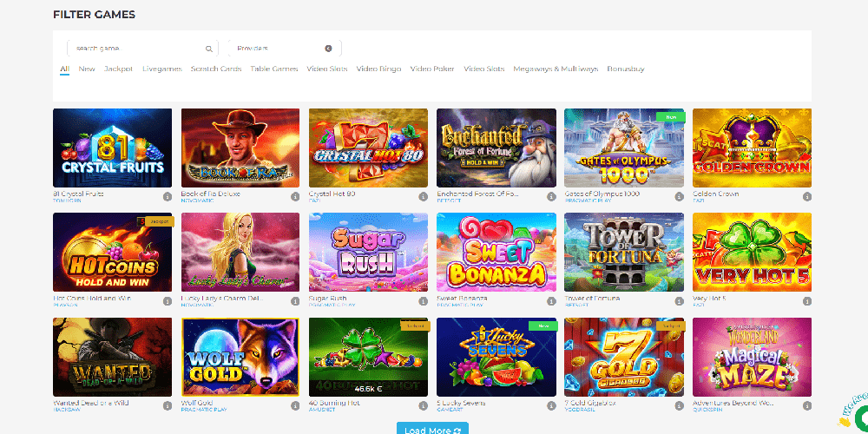Open the Table Games category

point(273,69)
